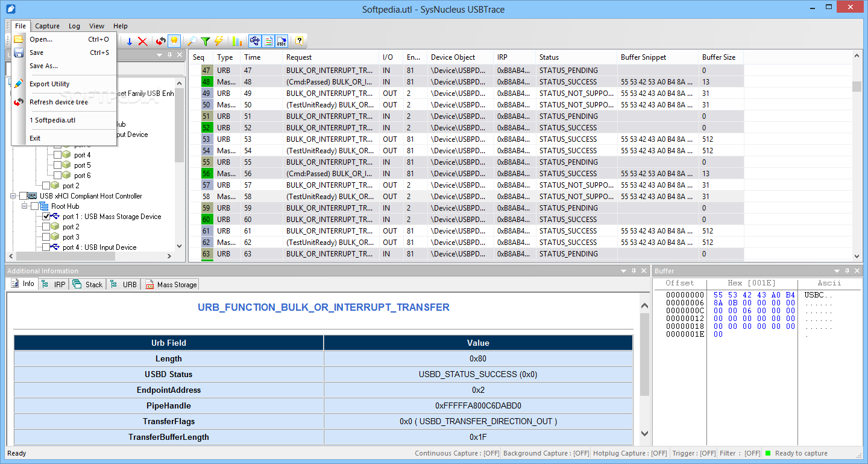Select Export Utility in the File menu

64,84
